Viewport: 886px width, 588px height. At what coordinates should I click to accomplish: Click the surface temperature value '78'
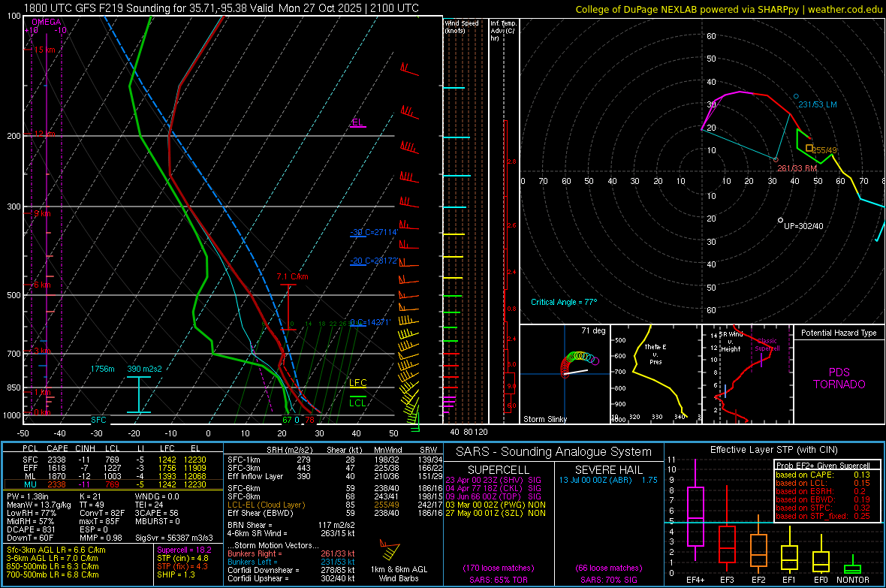coord(309,420)
